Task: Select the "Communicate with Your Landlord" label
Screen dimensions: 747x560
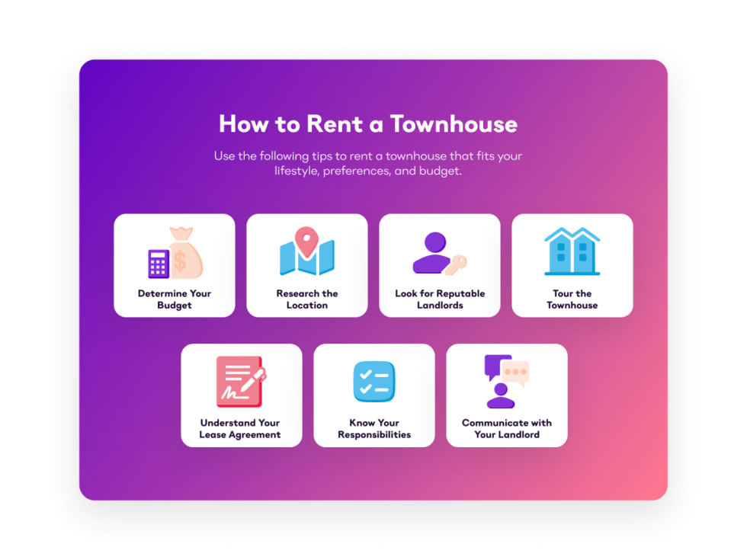Action: 506,428
